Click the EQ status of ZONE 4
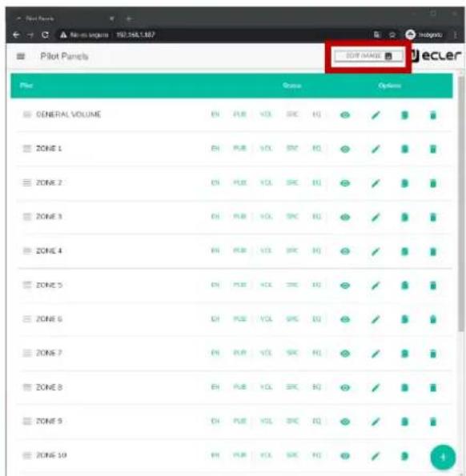This screenshot has height=476, width=466. point(316,250)
